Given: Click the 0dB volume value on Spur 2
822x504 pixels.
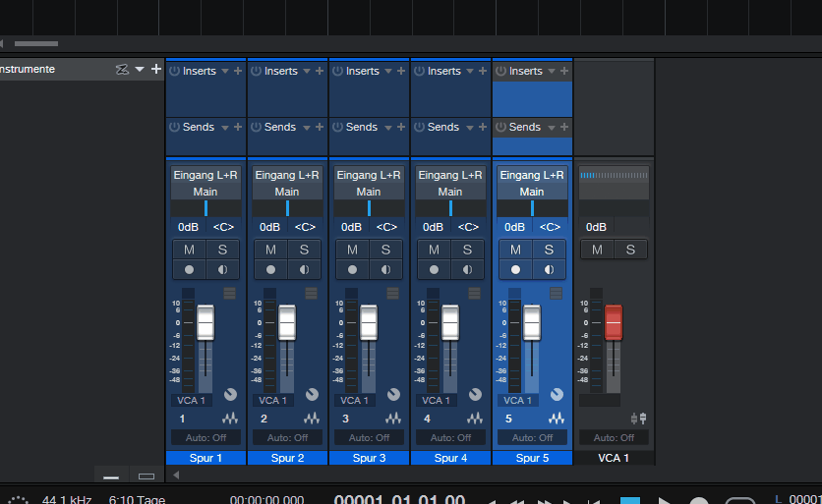Looking at the screenshot, I should tap(270, 227).
